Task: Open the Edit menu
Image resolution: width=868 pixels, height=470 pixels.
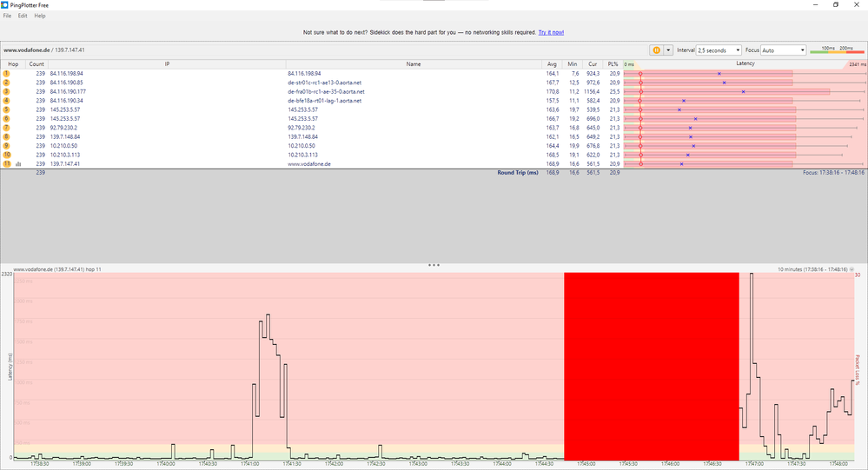Action: click(22, 16)
